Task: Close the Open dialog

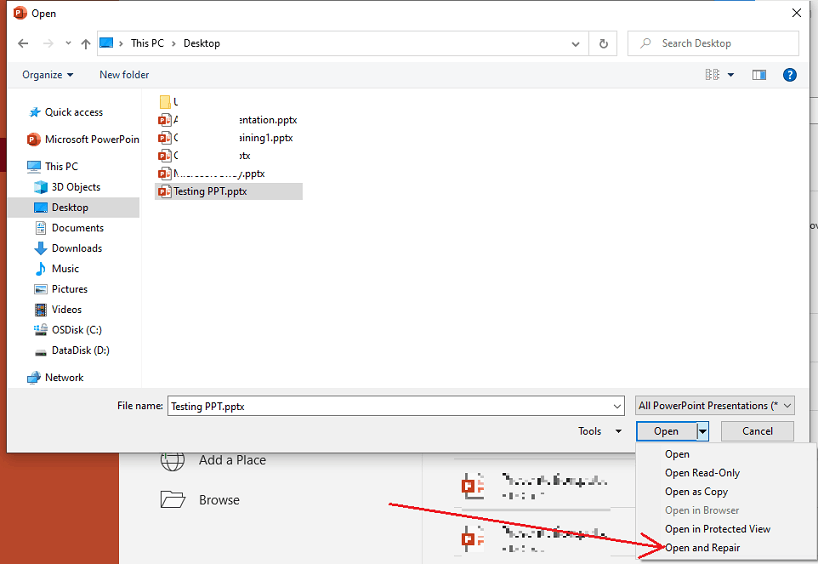Action: [797, 13]
